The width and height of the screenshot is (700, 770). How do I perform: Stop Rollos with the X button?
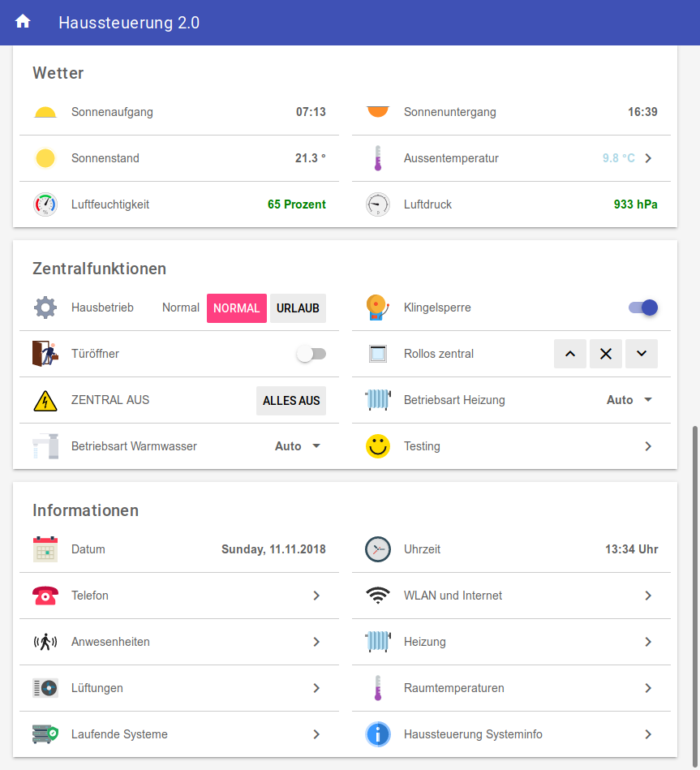coord(606,354)
